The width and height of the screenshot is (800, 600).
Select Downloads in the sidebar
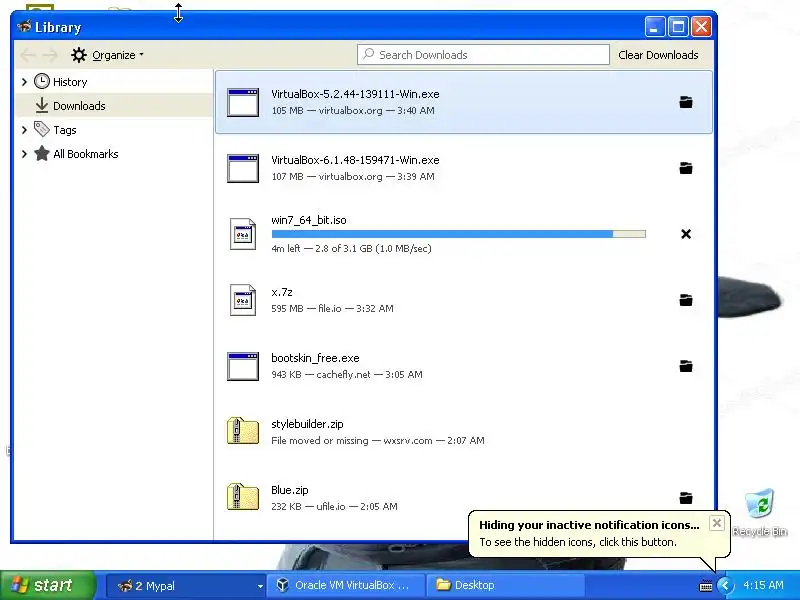[x=113, y=106]
